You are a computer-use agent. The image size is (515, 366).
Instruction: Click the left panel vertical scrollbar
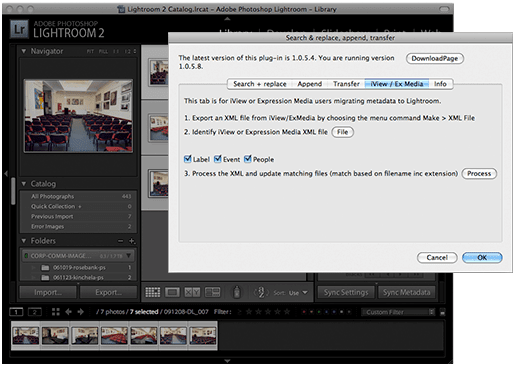pos(13,191)
